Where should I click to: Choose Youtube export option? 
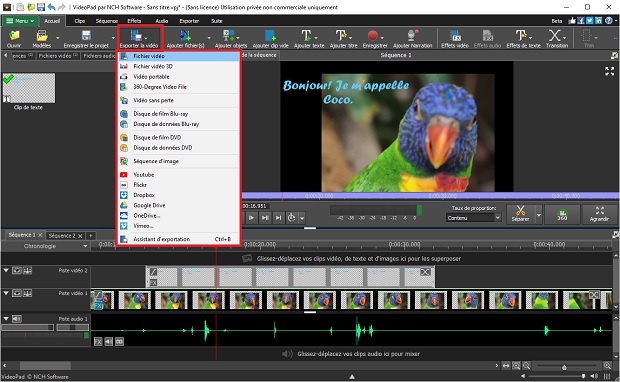pyautogui.click(x=179, y=174)
